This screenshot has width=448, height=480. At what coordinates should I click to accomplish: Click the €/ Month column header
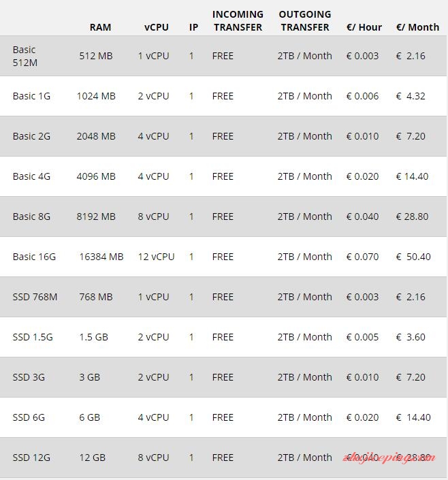pos(417,27)
